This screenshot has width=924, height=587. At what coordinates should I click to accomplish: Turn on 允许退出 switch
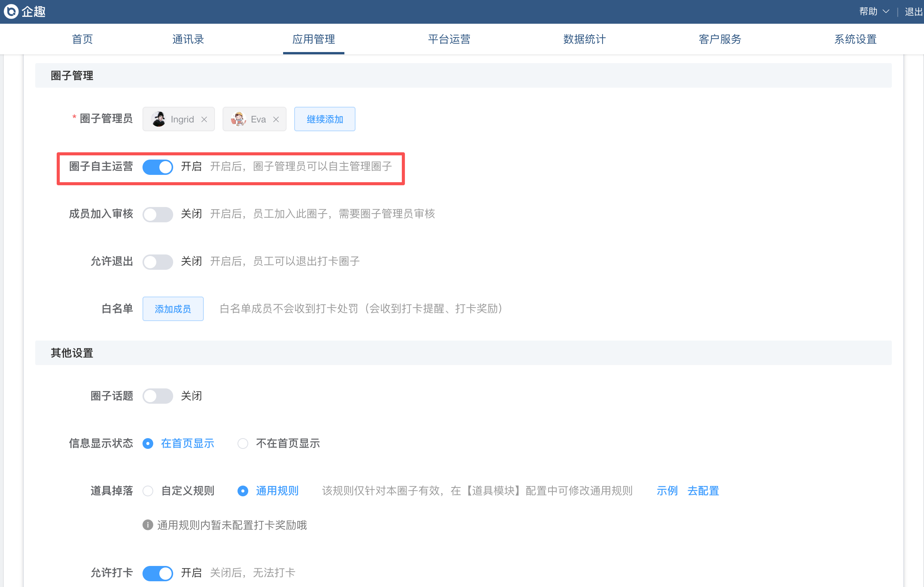pos(158,262)
